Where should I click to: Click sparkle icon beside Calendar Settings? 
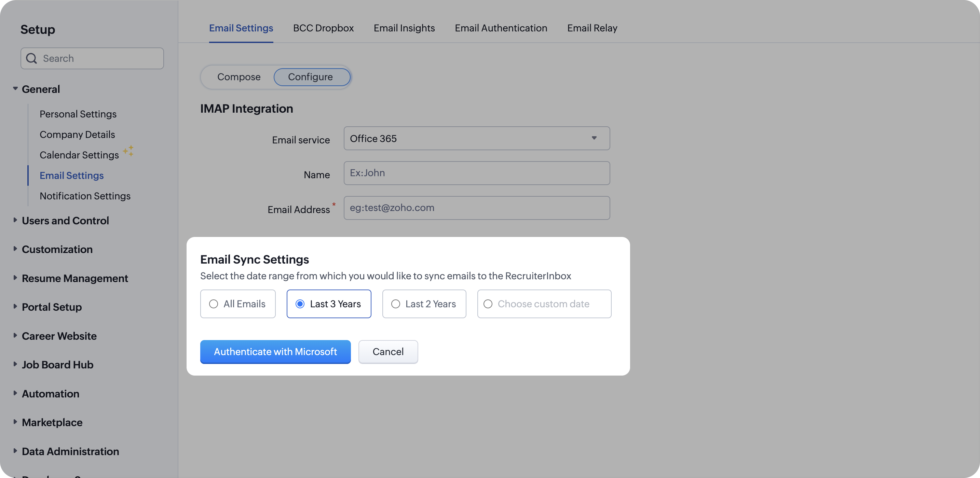[128, 151]
